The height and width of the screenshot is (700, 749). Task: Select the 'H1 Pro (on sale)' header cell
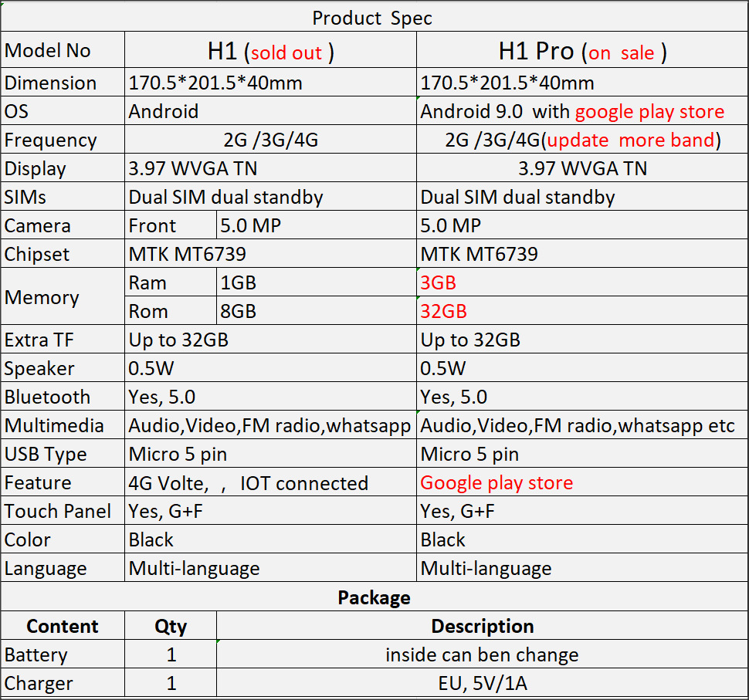point(582,49)
